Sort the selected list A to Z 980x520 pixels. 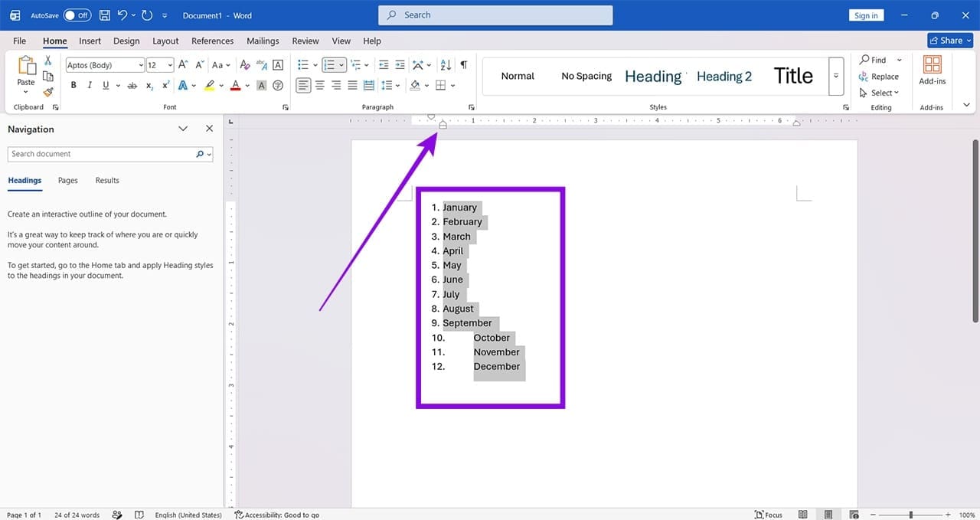click(x=445, y=65)
